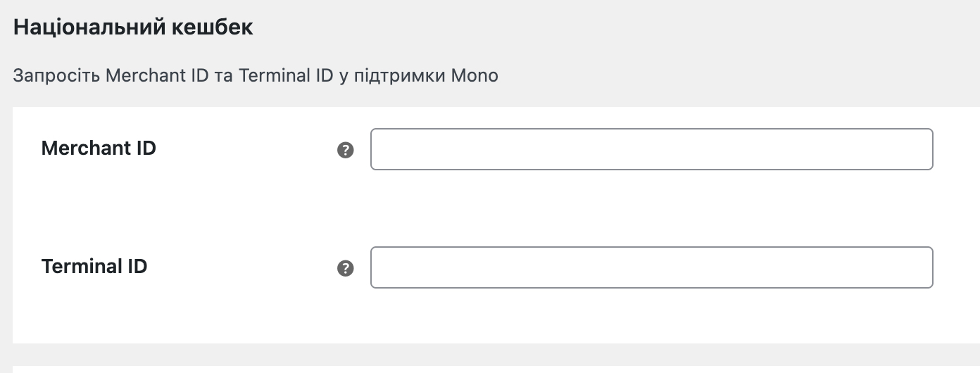Image resolution: width=980 pixels, height=373 pixels.
Task: Click the white panel strip at the bottom
Action: pyautogui.click(x=493, y=369)
